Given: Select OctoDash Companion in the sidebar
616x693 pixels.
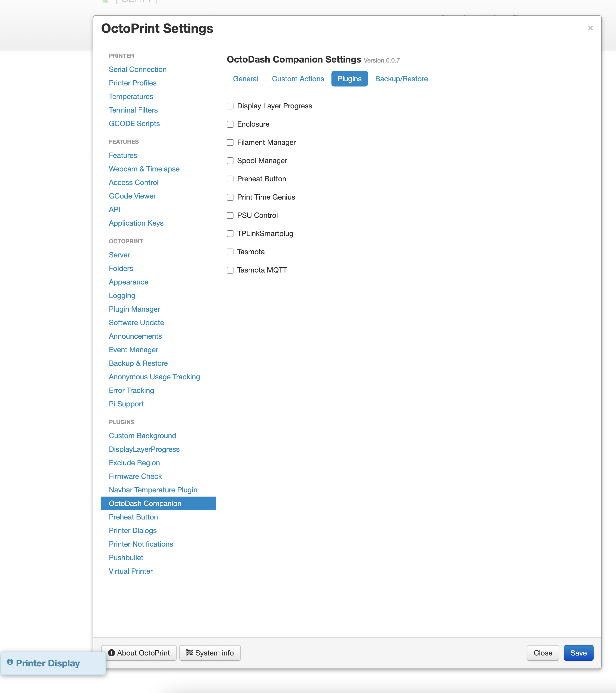Looking at the screenshot, I should pos(145,503).
